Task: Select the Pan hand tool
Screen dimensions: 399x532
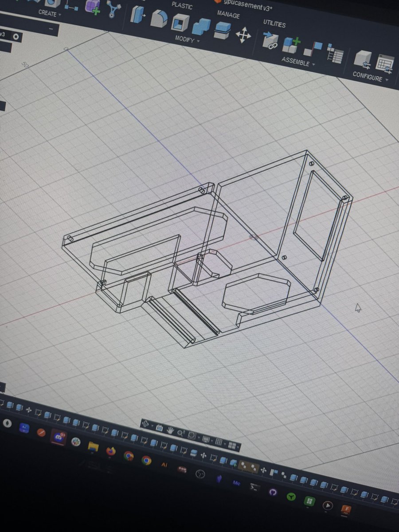Action: click(x=170, y=430)
